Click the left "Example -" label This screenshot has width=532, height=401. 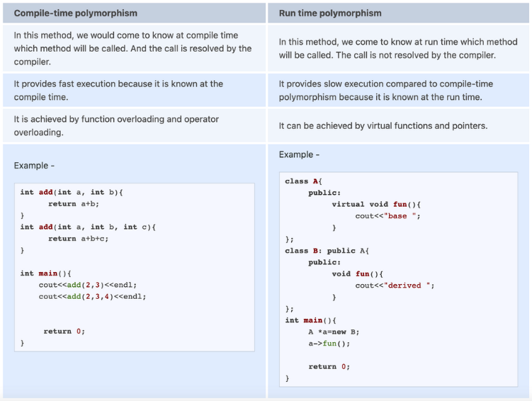[34, 166]
